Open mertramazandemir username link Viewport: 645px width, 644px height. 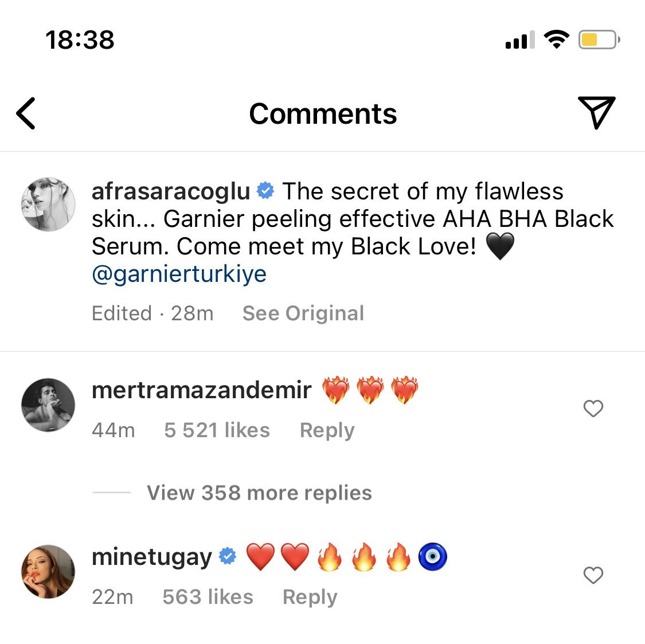point(201,390)
